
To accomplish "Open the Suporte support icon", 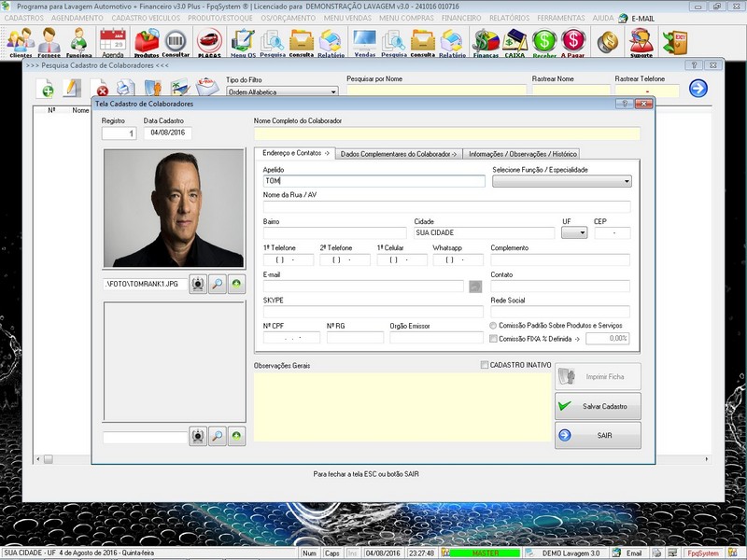I will (x=641, y=42).
